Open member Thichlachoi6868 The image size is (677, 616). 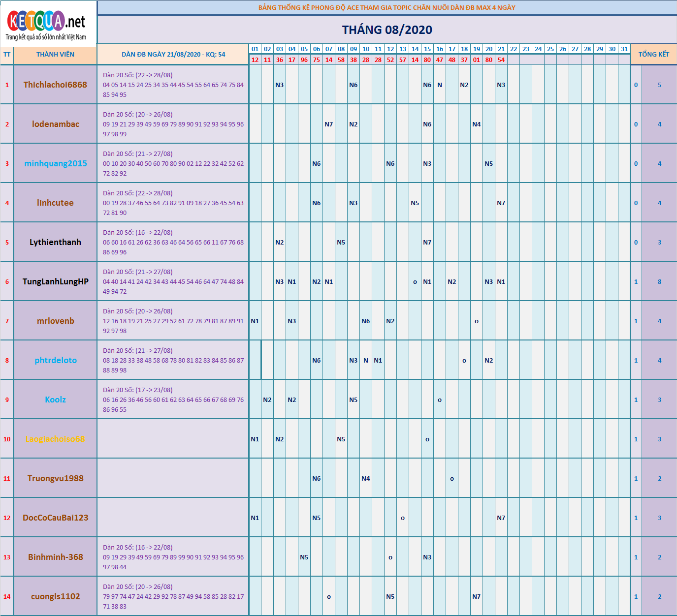click(x=55, y=85)
